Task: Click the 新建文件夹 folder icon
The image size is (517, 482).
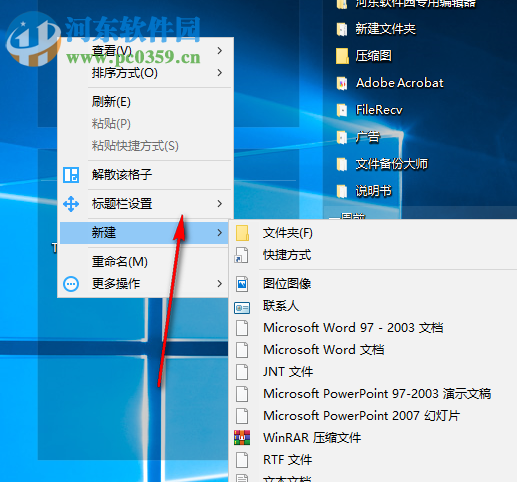Action: point(342,29)
